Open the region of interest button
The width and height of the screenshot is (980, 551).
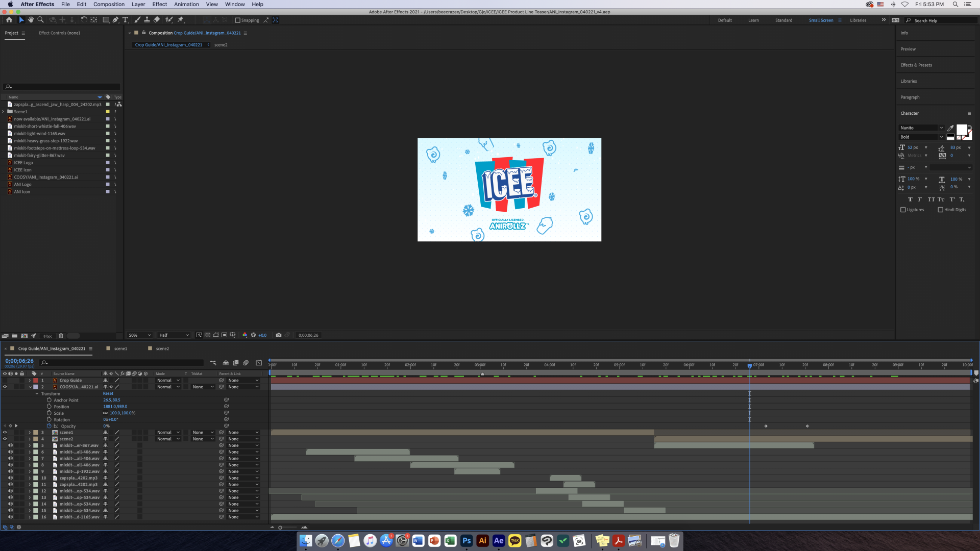(x=224, y=335)
